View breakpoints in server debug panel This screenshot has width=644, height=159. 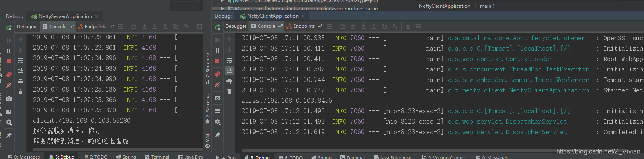9,74
